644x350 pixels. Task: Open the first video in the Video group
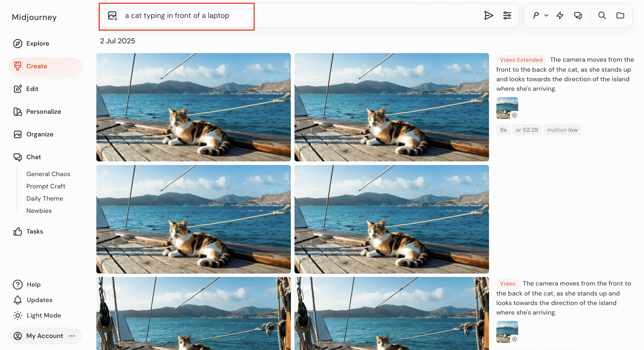coord(194,313)
